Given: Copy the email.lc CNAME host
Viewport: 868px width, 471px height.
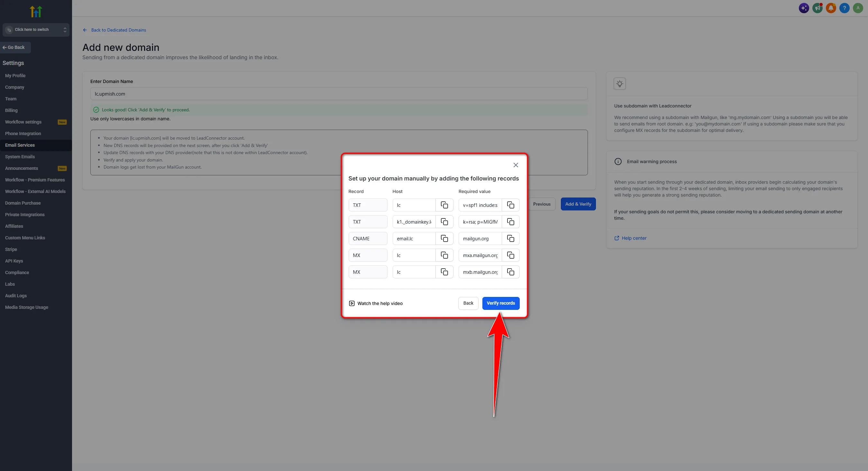Looking at the screenshot, I should pos(444,238).
